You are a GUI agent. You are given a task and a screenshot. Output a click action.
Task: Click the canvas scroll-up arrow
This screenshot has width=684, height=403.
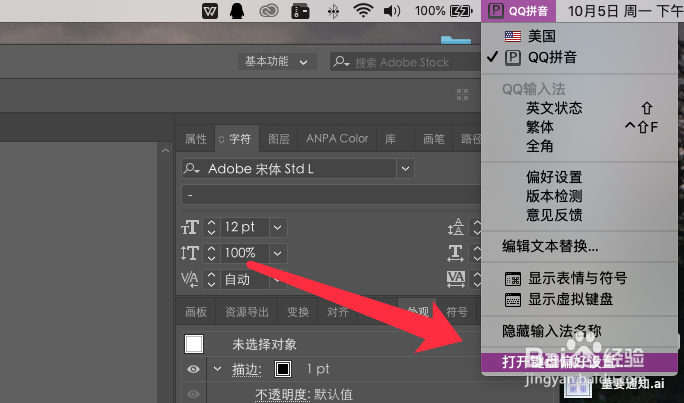165,151
